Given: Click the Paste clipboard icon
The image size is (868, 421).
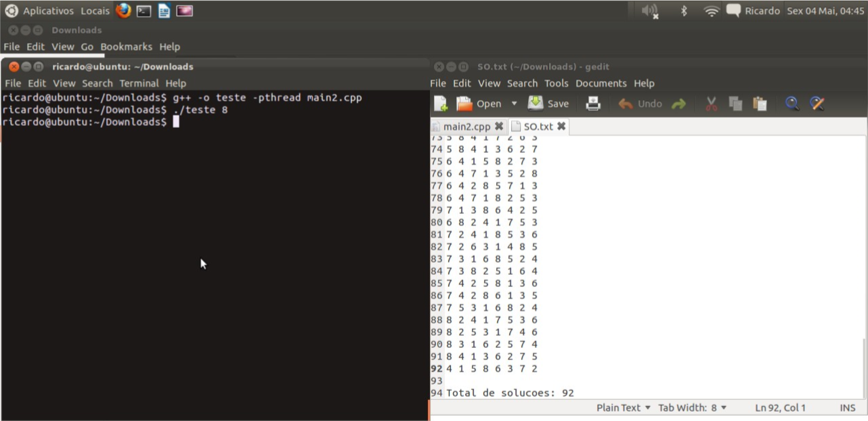Looking at the screenshot, I should 760,104.
